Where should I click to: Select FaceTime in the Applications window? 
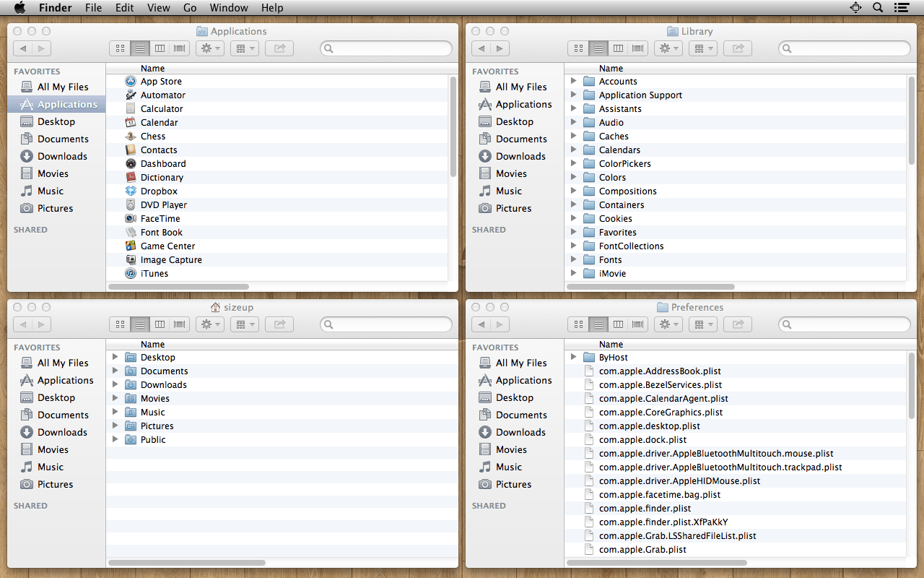pyautogui.click(x=160, y=218)
